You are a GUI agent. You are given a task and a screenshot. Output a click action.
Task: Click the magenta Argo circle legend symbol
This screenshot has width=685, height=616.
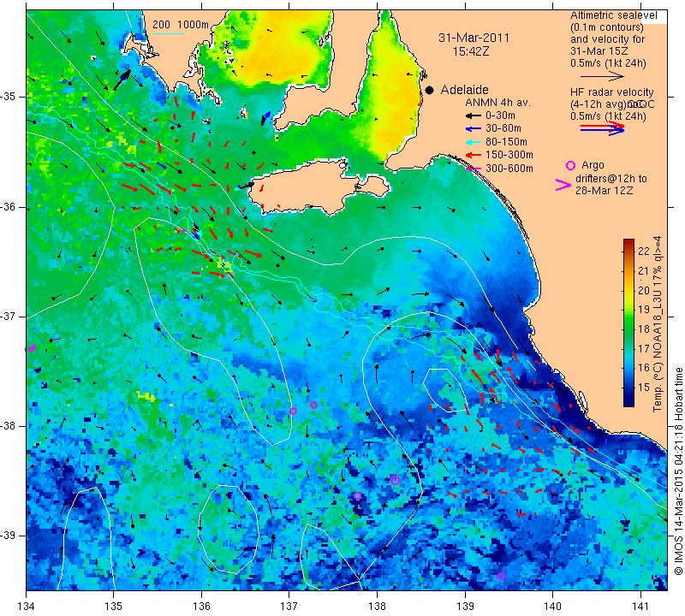[570, 165]
